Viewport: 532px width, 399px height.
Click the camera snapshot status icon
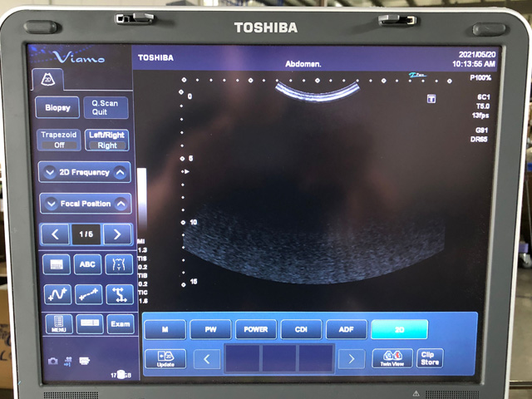pyautogui.click(x=53, y=362)
